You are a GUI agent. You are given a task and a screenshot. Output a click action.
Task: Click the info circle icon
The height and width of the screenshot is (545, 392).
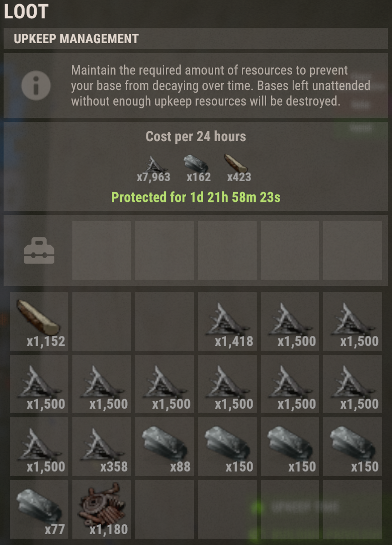coord(36,85)
